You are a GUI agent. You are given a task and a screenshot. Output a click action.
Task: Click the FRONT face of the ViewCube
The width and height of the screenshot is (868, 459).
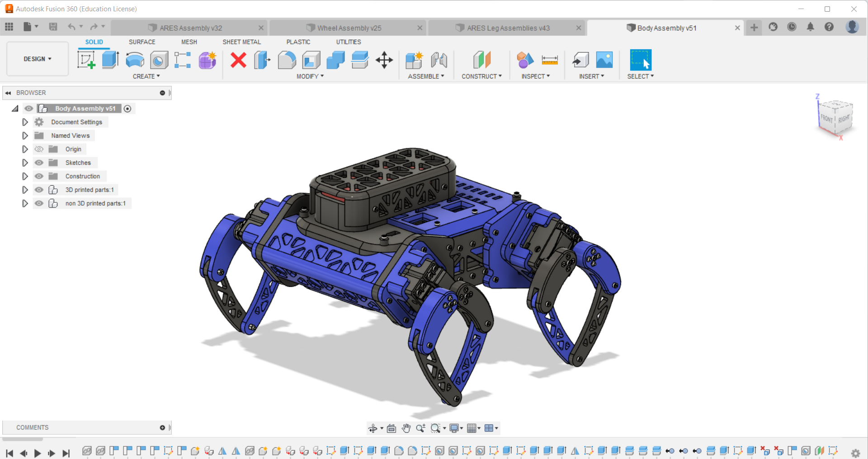(826, 119)
